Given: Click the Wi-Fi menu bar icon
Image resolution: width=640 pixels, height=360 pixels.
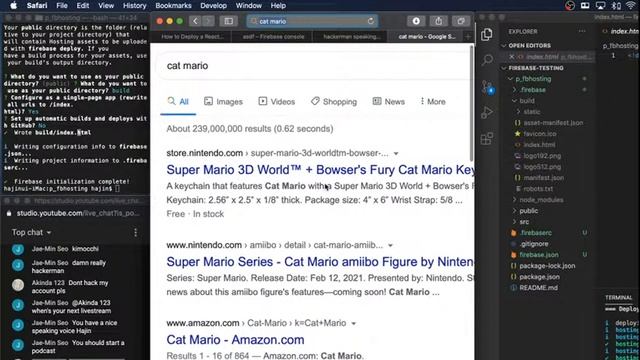Looking at the screenshot, I should [631, 6].
